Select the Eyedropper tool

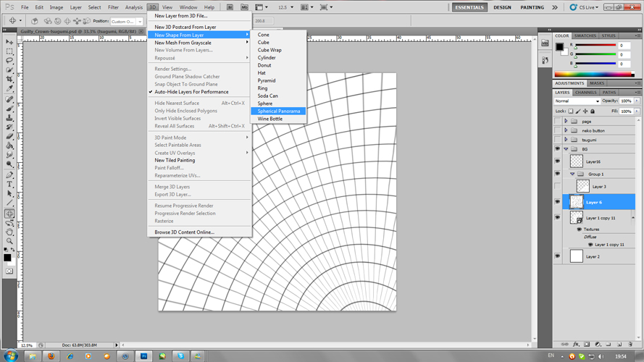pos(9,88)
